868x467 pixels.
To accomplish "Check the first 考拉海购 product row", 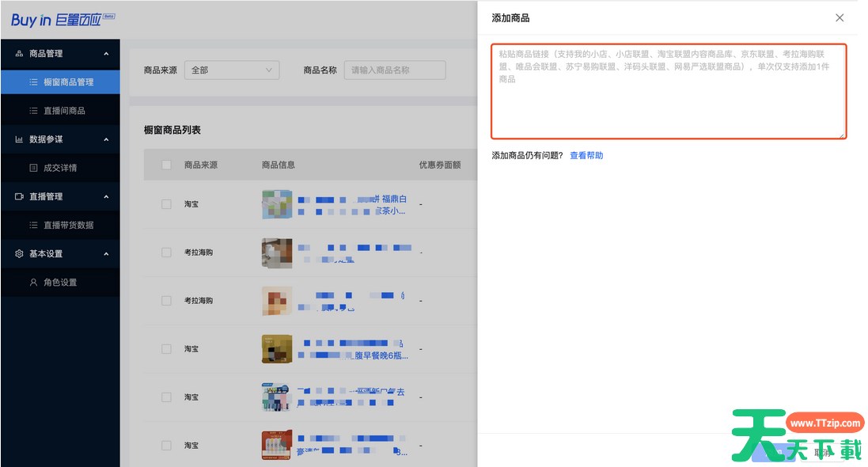I will click(166, 252).
